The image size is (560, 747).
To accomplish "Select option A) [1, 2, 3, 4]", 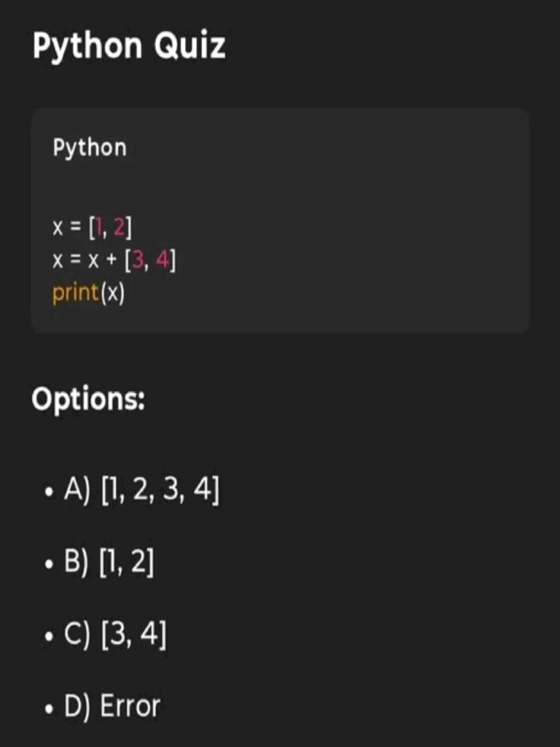I will click(x=141, y=490).
